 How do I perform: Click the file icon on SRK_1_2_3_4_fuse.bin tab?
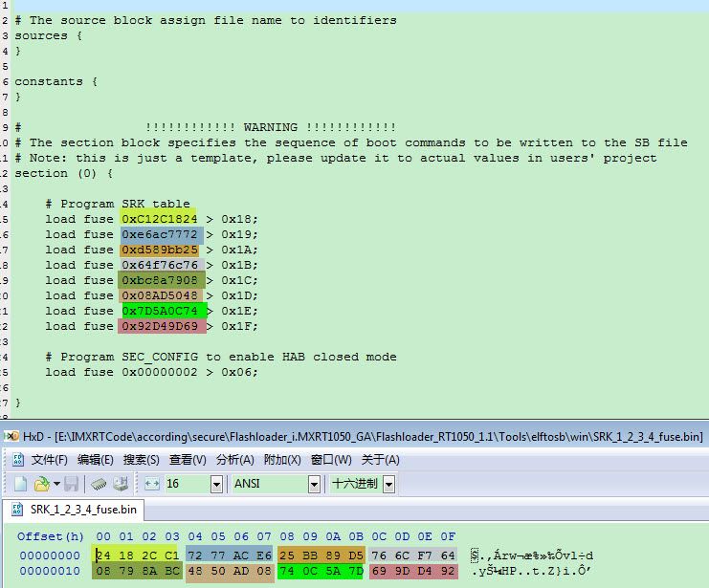17,510
